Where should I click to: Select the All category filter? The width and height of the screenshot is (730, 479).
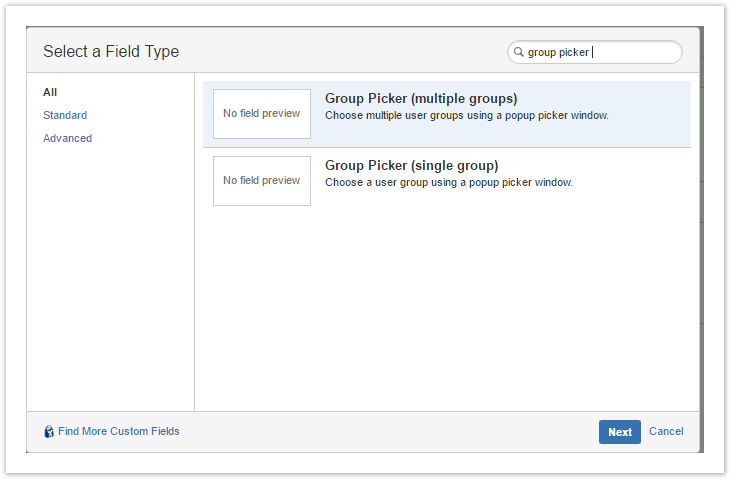(x=50, y=92)
